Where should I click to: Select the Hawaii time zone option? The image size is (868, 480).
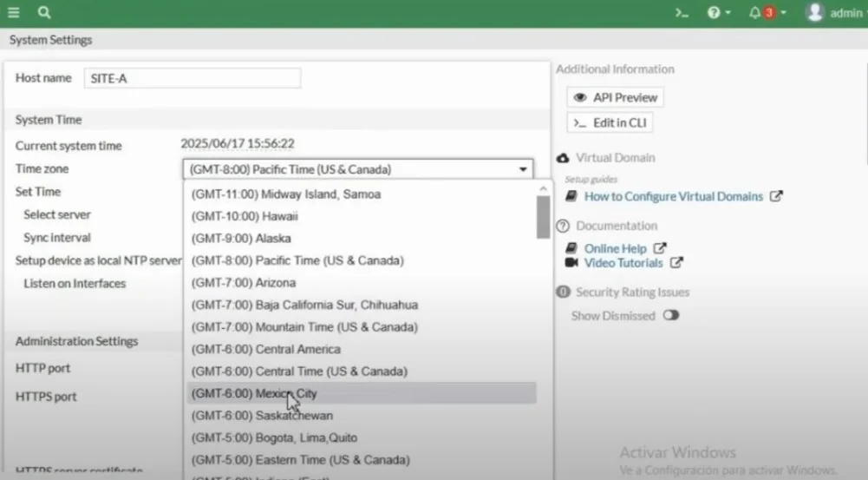tap(361, 216)
